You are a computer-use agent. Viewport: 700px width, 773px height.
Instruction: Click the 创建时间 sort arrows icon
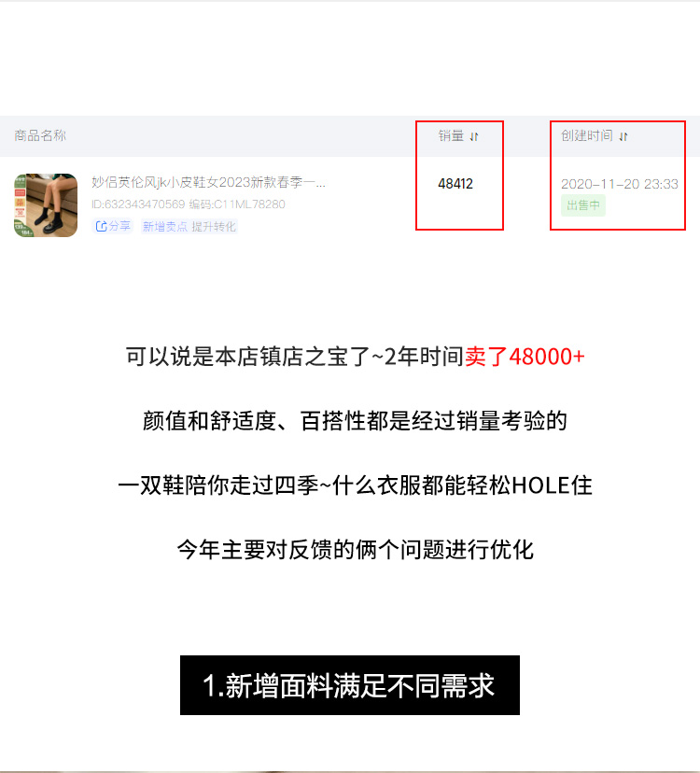[x=623, y=136]
